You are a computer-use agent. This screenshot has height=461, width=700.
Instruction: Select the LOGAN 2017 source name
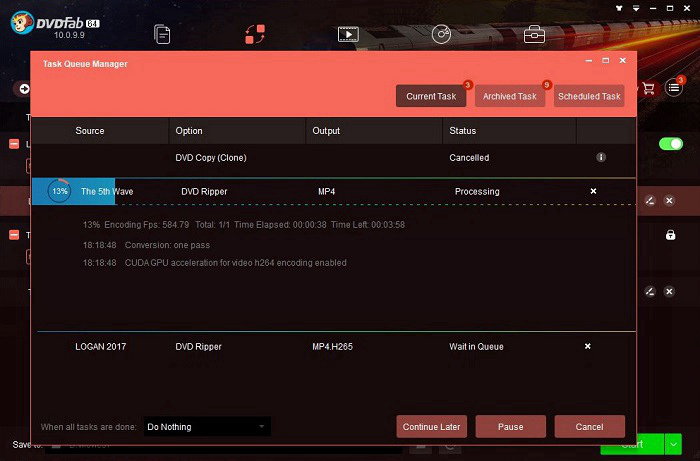[100, 346]
